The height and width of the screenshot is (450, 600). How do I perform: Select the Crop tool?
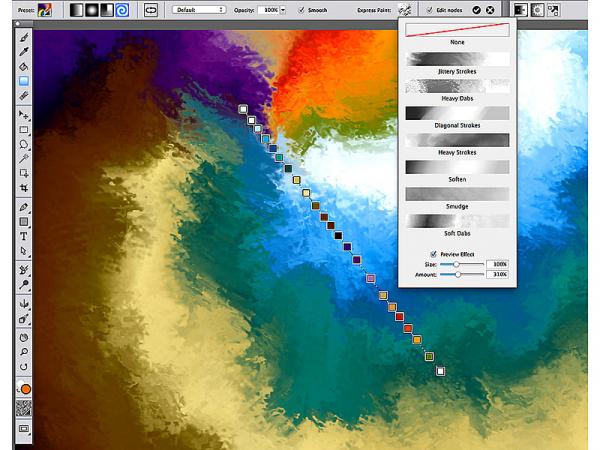click(x=24, y=187)
